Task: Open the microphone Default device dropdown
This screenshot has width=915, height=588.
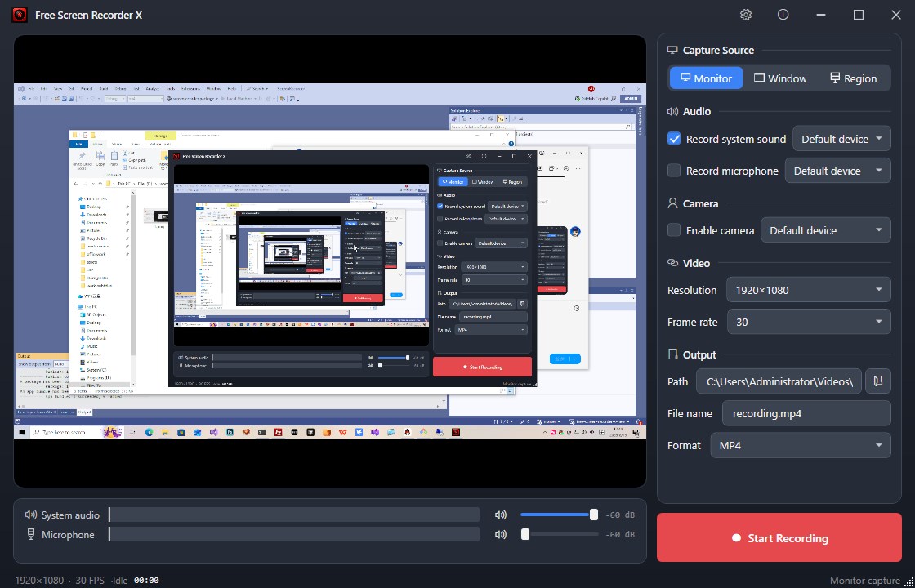Action: pyautogui.click(x=838, y=171)
